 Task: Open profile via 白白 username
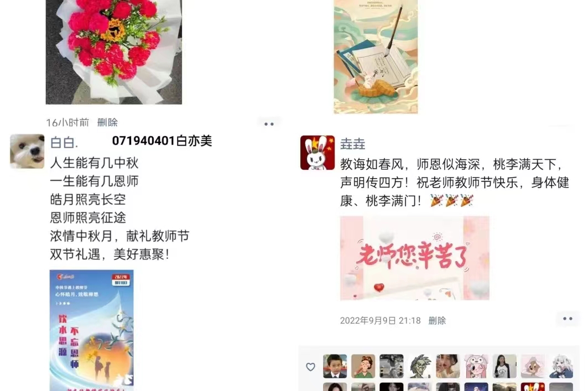[64, 143]
